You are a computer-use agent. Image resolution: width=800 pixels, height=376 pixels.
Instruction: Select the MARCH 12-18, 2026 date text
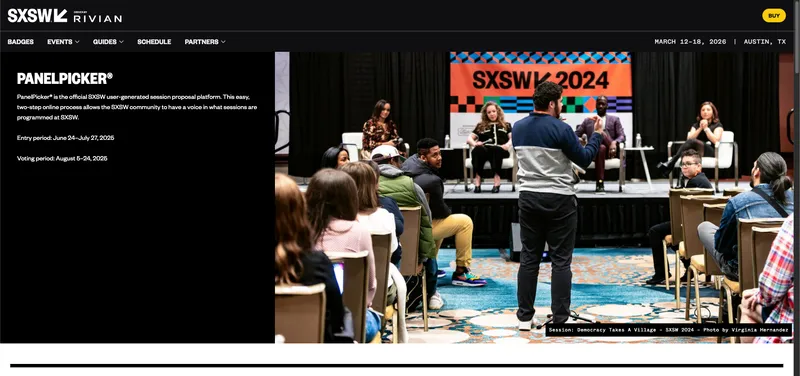(x=690, y=42)
